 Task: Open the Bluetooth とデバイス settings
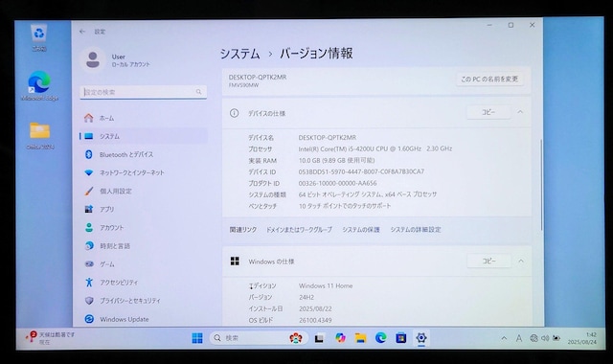coord(143,154)
